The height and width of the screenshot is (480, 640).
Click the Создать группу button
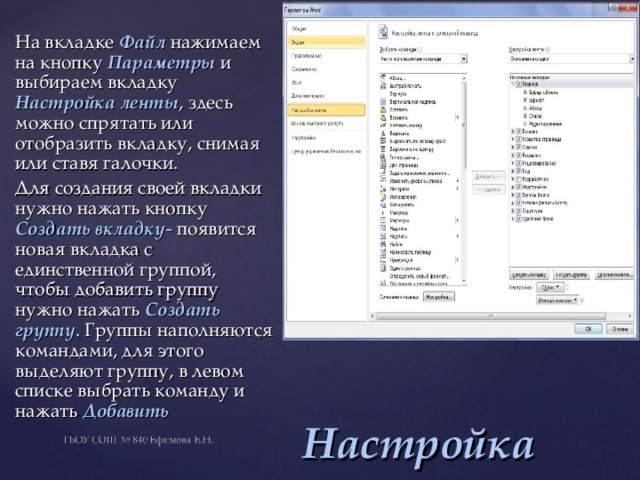571,275
